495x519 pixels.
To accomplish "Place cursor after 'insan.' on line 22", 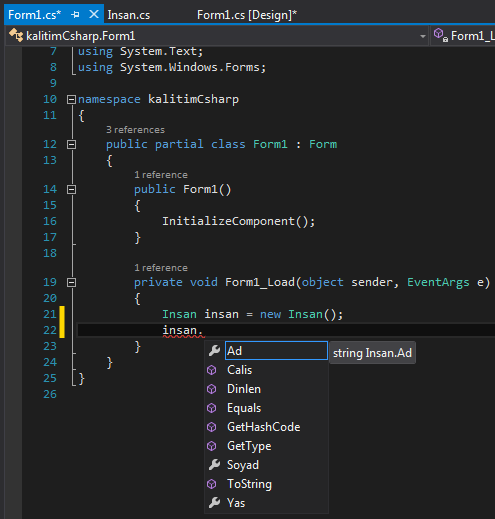I will [x=203, y=330].
